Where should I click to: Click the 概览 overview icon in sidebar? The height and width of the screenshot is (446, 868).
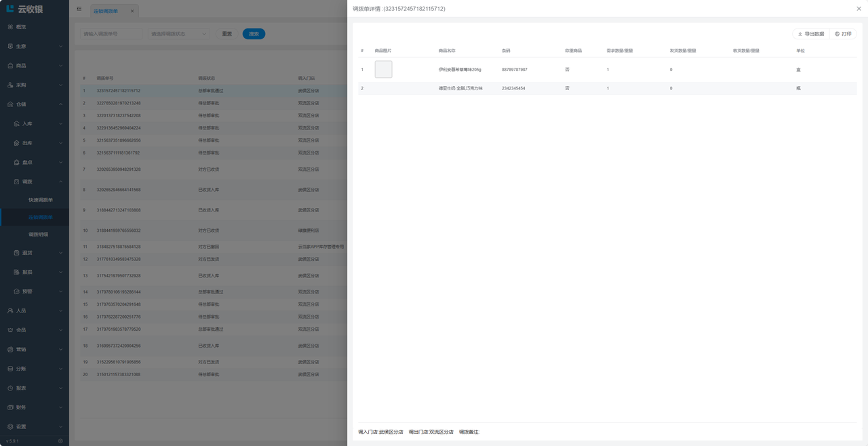pos(10,27)
